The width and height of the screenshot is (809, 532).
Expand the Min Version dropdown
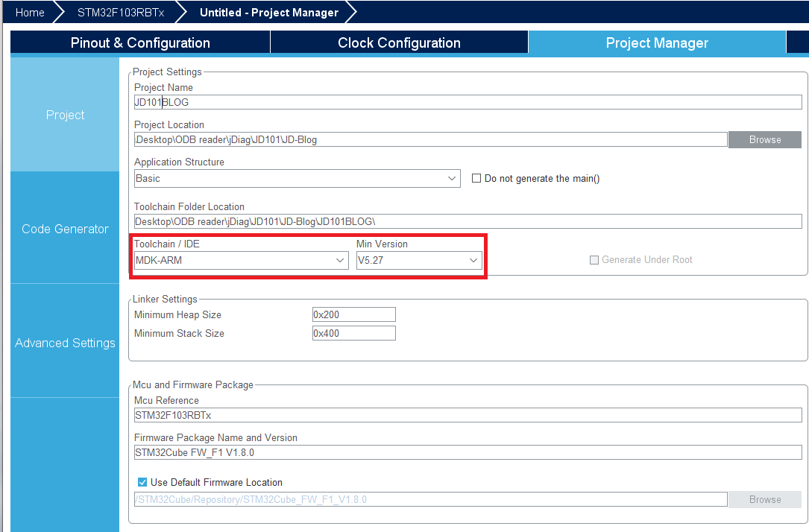(x=419, y=260)
